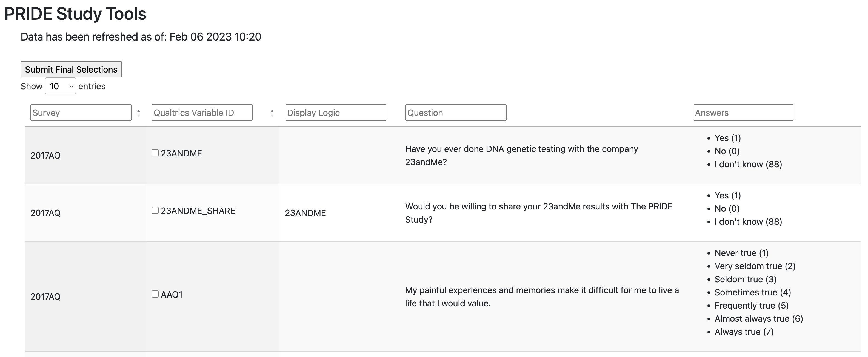Screen dimensions: 868x357
Task: Focus the Answers filter field
Action: point(743,113)
